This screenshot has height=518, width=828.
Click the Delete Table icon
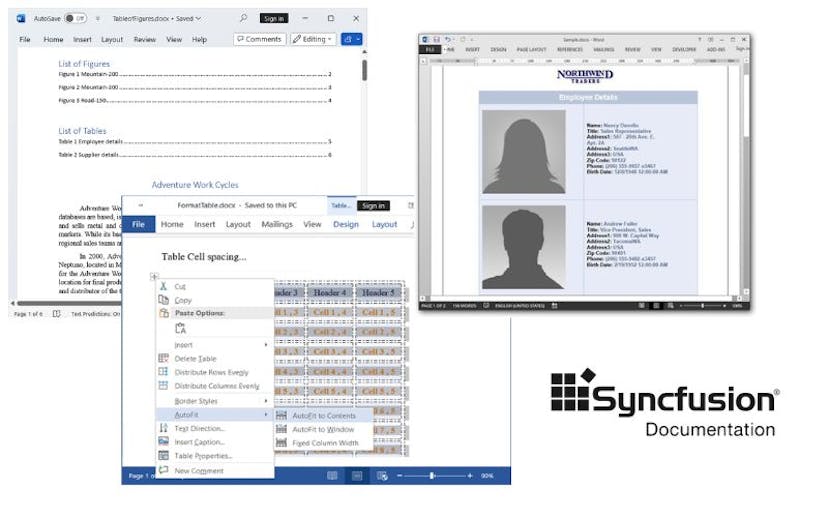[163, 358]
